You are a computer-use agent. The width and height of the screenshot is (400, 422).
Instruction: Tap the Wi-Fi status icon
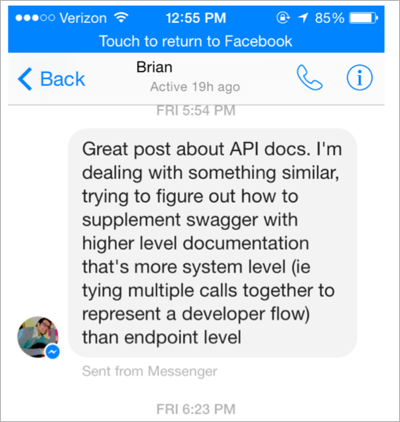click(121, 18)
